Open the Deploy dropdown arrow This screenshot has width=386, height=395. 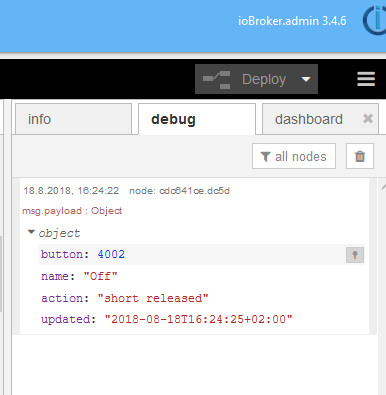click(306, 79)
